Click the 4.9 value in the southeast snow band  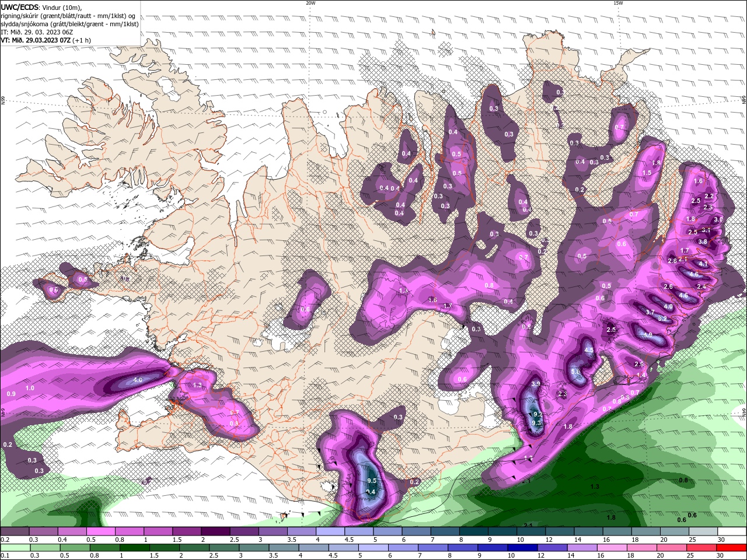tap(647, 335)
